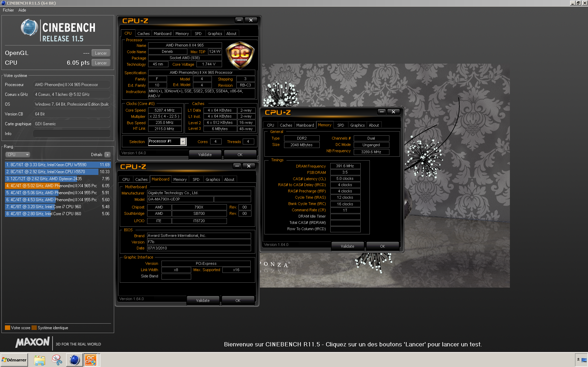The width and height of the screenshot is (588, 367).
Task: Open Graphics tab in Memory CPU-Z window
Action: [357, 125]
